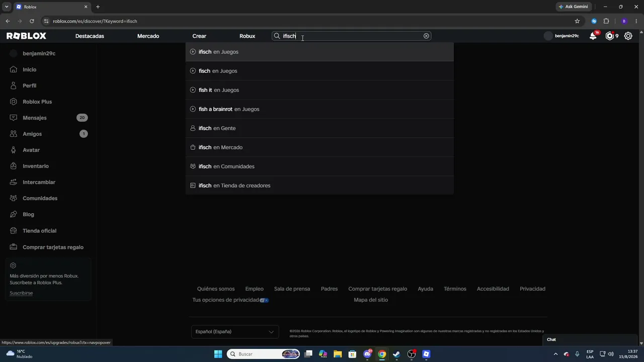Open the Robux balance icon
Image resolution: width=644 pixels, height=362 pixels.
(610, 36)
